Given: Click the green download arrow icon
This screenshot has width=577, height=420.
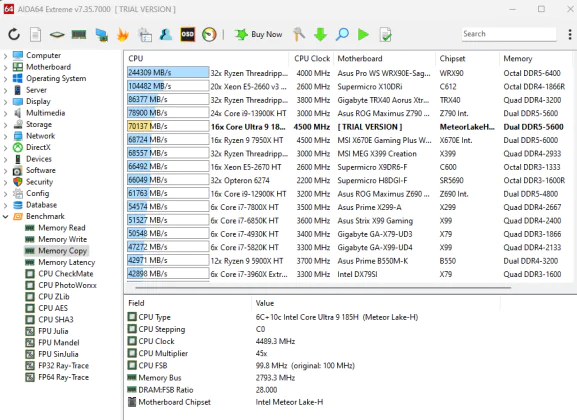Looking at the screenshot, I should pos(321,35).
